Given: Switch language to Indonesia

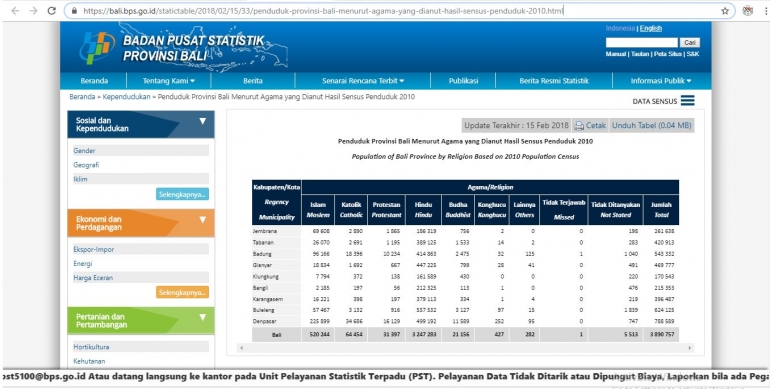Looking at the screenshot, I should coord(620,28).
